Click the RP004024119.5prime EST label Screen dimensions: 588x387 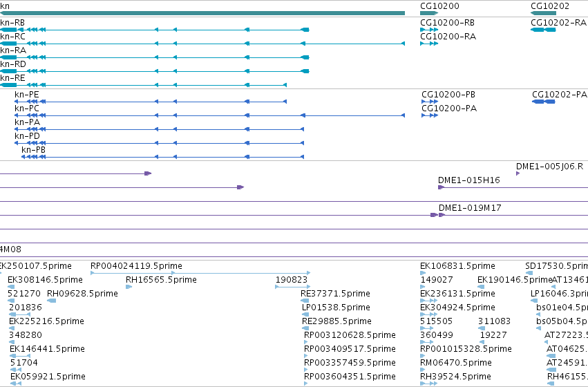[x=137, y=266]
